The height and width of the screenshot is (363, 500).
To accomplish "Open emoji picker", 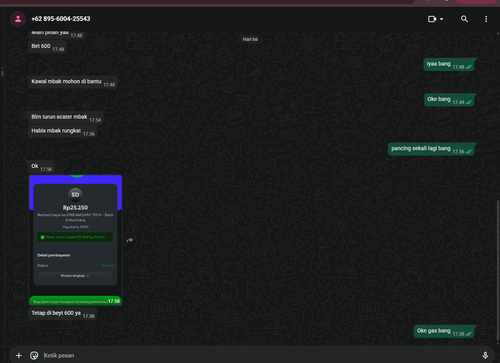I will click(x=34, y=355).
